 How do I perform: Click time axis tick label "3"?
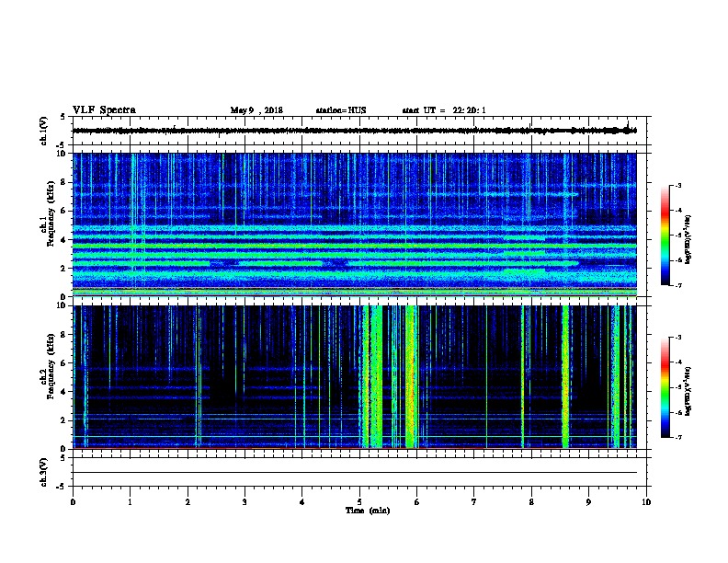pos(245,501)
